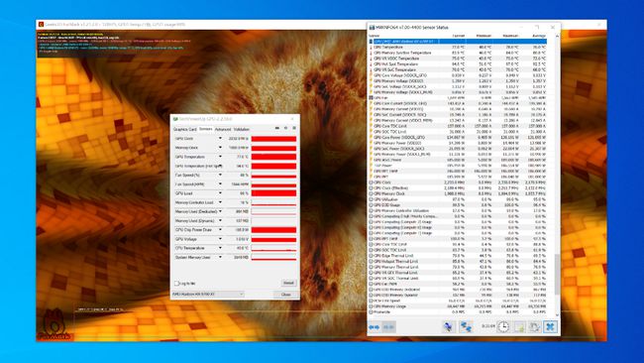644x363 pixels.
Task: Click the HWiNFO networked computers icon
Action: (466, 327)
